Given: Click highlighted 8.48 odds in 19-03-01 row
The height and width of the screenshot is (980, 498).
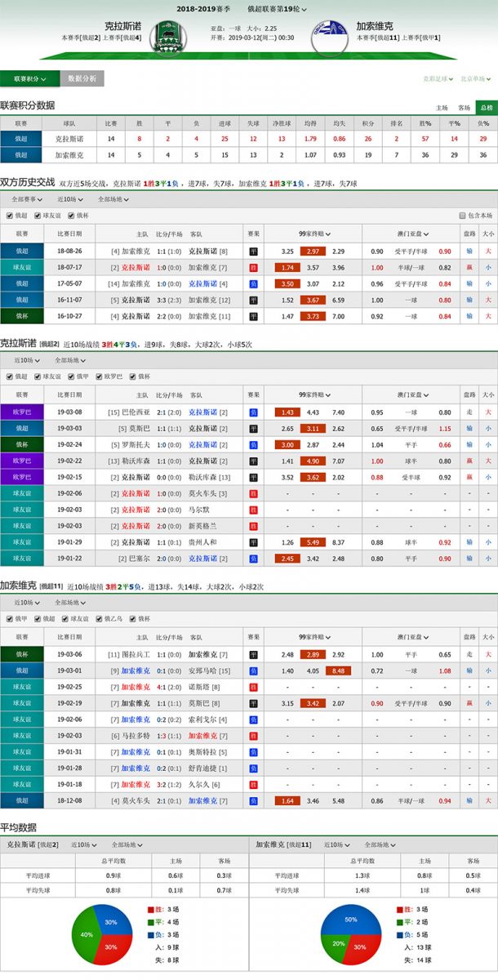Looking at the screenshot, I should pyautogui.click(x=338, y=670).
